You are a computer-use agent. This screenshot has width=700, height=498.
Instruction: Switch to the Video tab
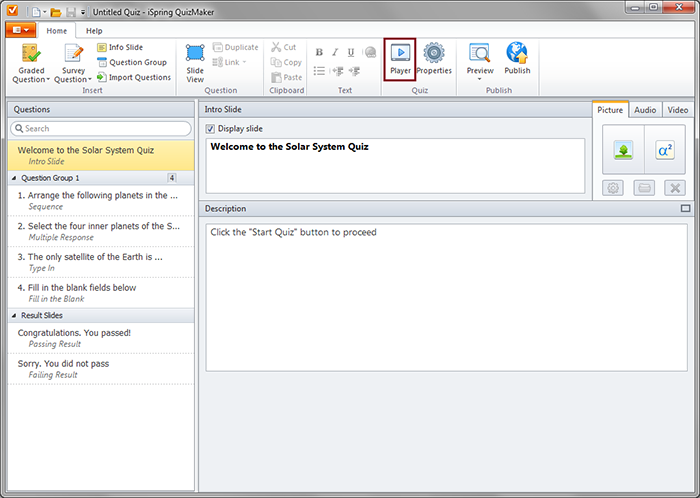678,110
